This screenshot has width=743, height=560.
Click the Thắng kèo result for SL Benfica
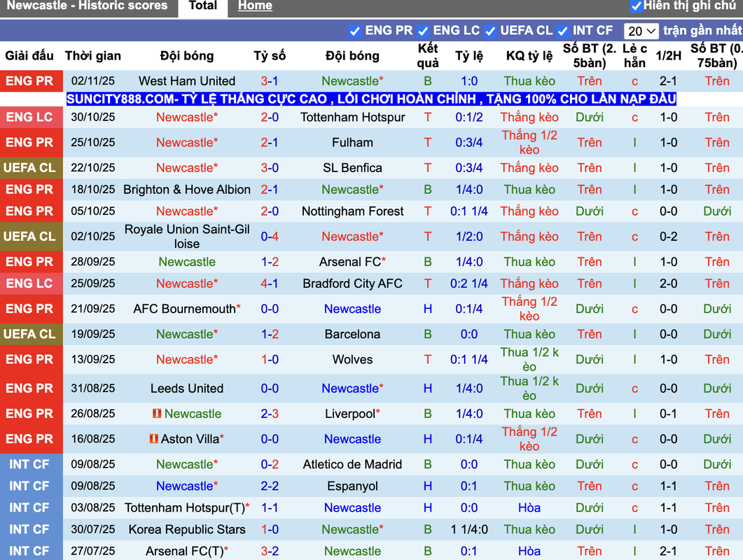(x=529, y=168)
